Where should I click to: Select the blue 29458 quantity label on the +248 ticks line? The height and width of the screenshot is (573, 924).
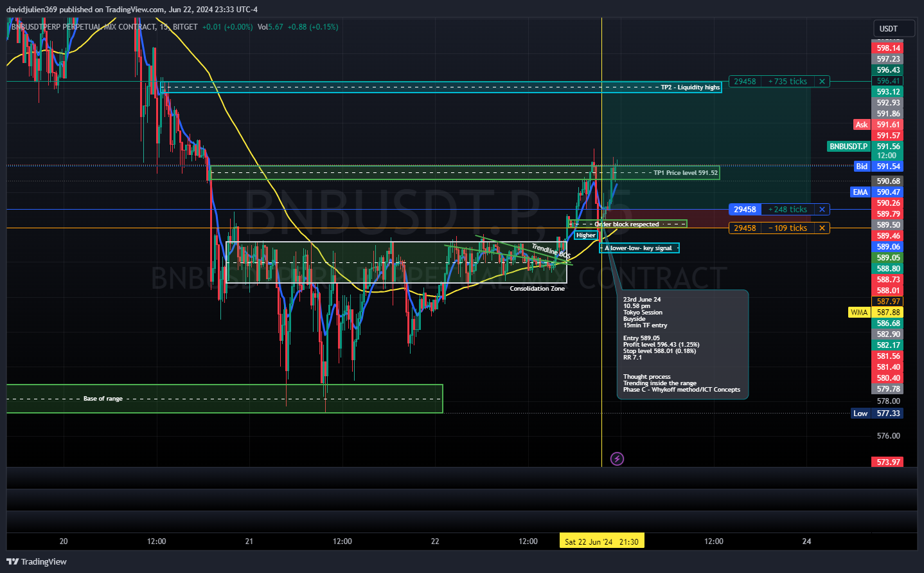tap(745, 210)
